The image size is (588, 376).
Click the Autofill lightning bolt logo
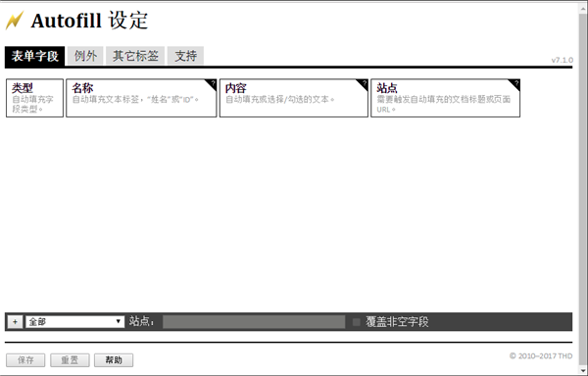15,21
